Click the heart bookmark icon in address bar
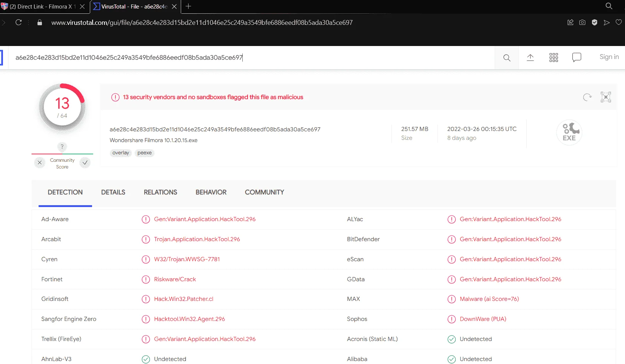Screen dimensions: 625x364 [619, 23]
